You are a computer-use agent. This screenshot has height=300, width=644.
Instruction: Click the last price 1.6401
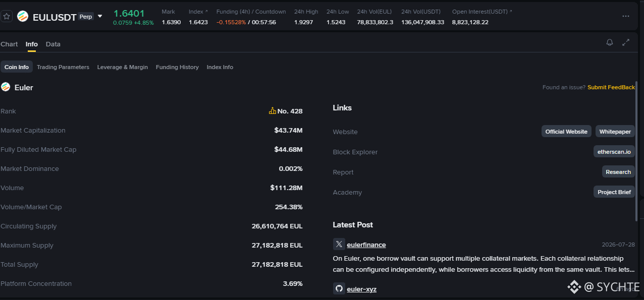click(x=129, y=13)
